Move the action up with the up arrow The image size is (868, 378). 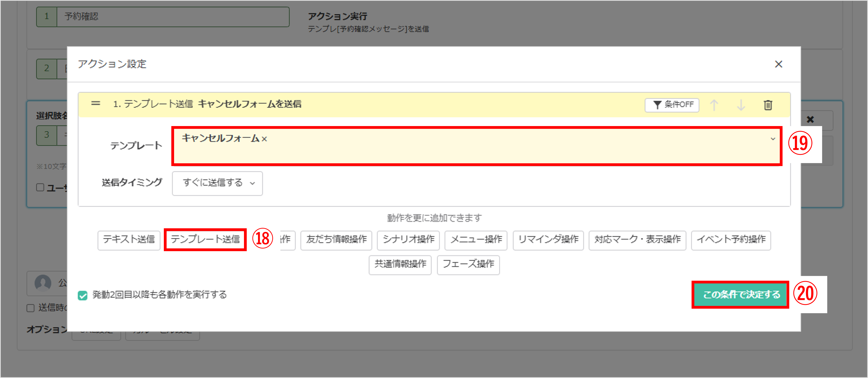[x=714, y=105]
